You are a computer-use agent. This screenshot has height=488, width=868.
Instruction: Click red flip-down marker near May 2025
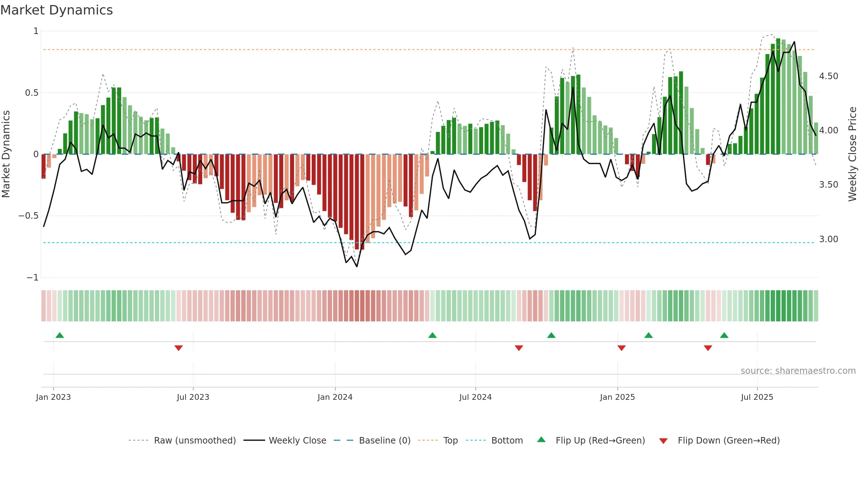pyautogui.click(x=708, y=348)
